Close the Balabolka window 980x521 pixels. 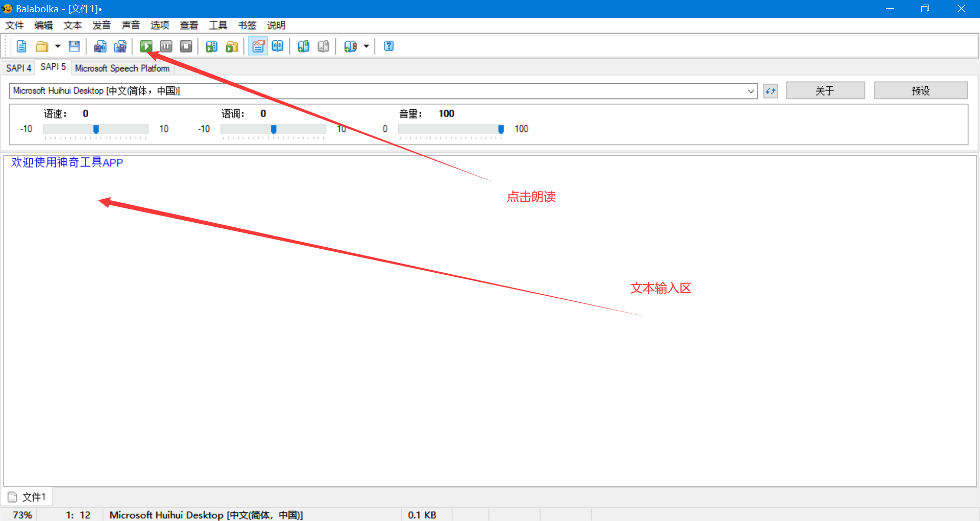click(961, 9)
